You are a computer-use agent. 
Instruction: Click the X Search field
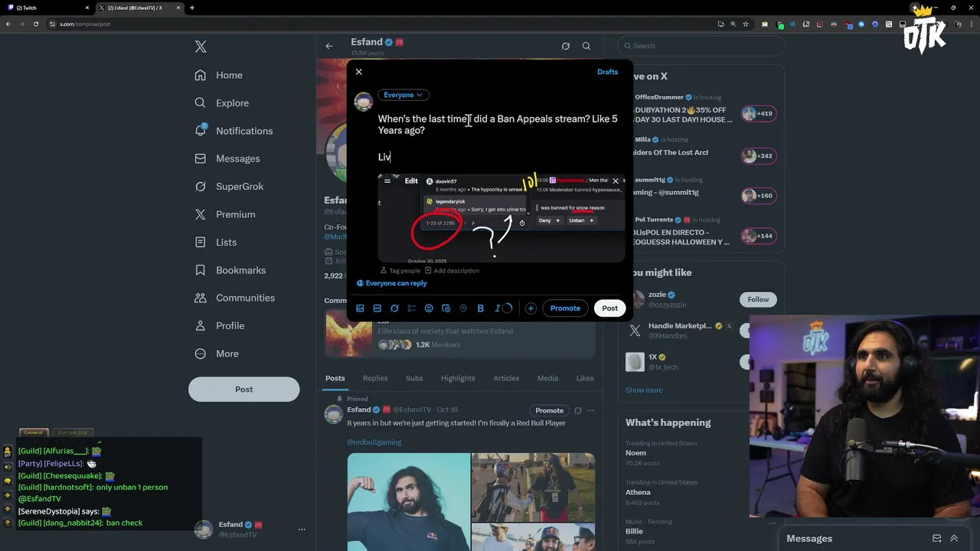(x=701, y=46)
